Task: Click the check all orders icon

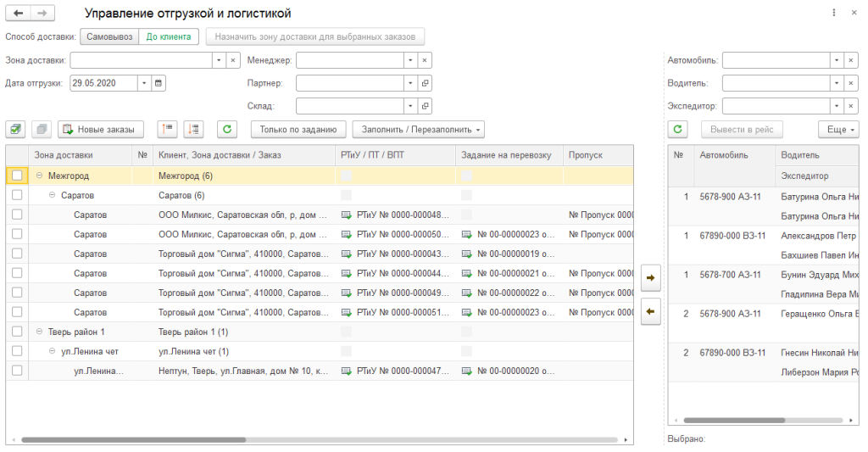Action: tap(15, 129)
